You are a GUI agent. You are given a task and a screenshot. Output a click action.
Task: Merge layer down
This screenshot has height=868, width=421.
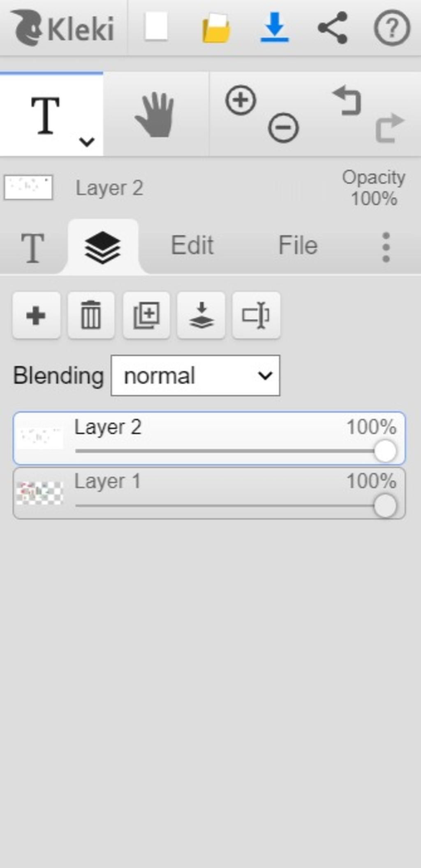click(201, 316)
